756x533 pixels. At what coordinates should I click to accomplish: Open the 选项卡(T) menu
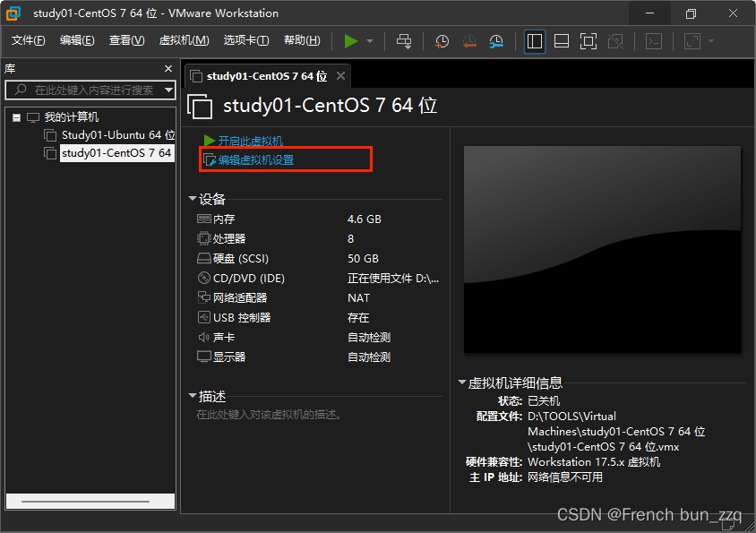tap(246, 40)
